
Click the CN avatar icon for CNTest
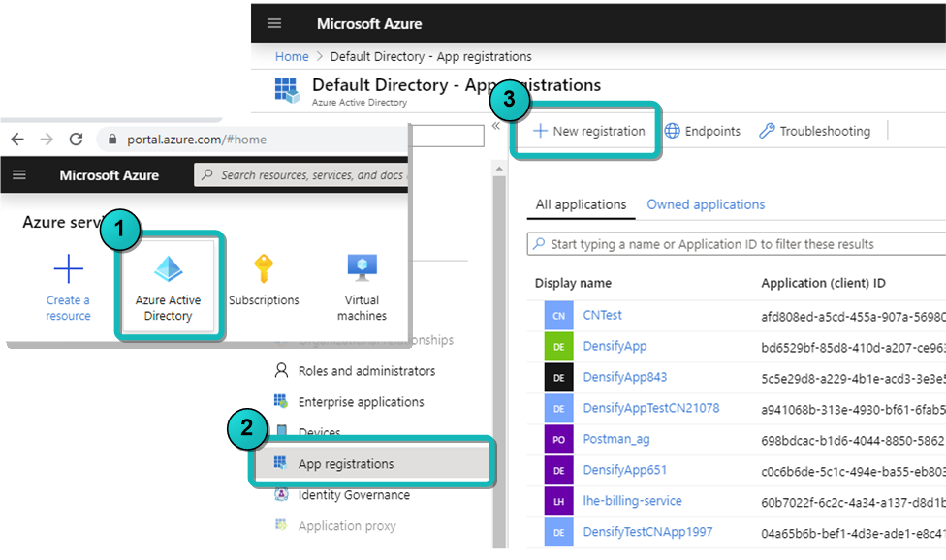[x=558, y=315]
